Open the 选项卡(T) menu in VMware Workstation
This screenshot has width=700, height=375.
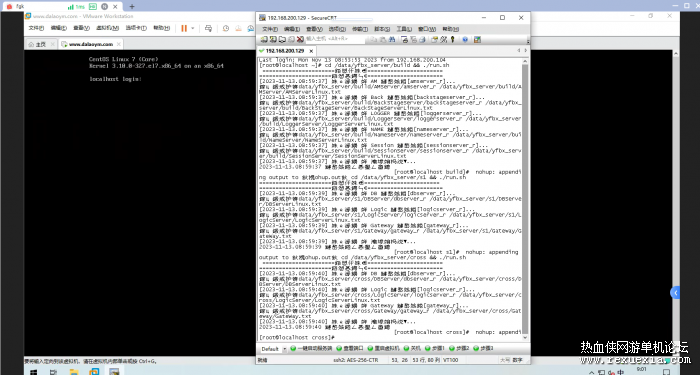(136, 28)
